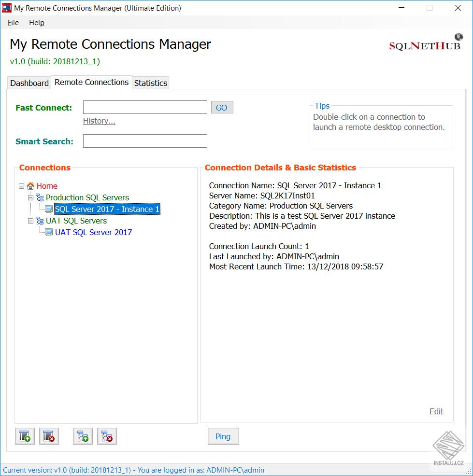The image size is (473, 476).
Task: Click the monitor icon beside UAT SQL Server 2017
Action: point(49,232)
